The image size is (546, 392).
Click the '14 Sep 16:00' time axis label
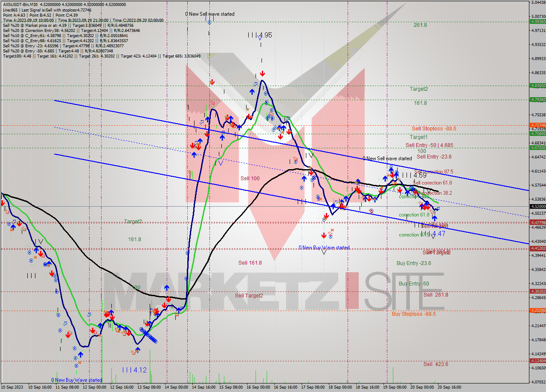[x=204, y=388]
